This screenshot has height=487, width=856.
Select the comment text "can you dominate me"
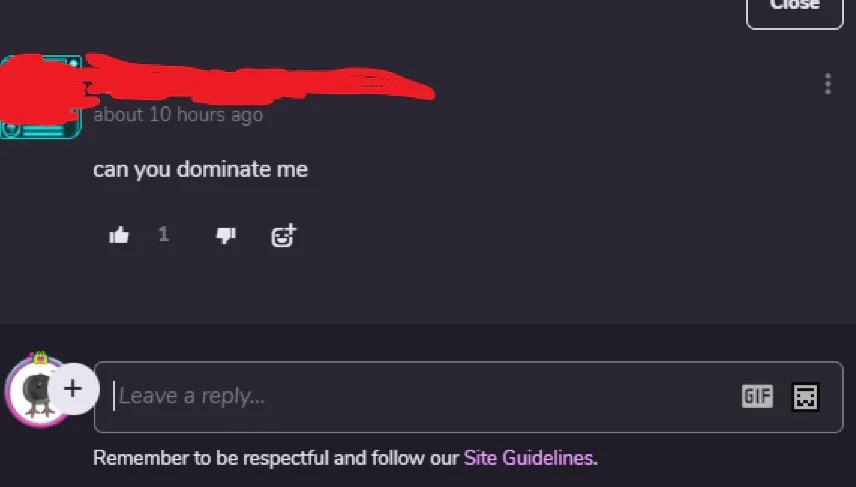[x=200, y=169]
